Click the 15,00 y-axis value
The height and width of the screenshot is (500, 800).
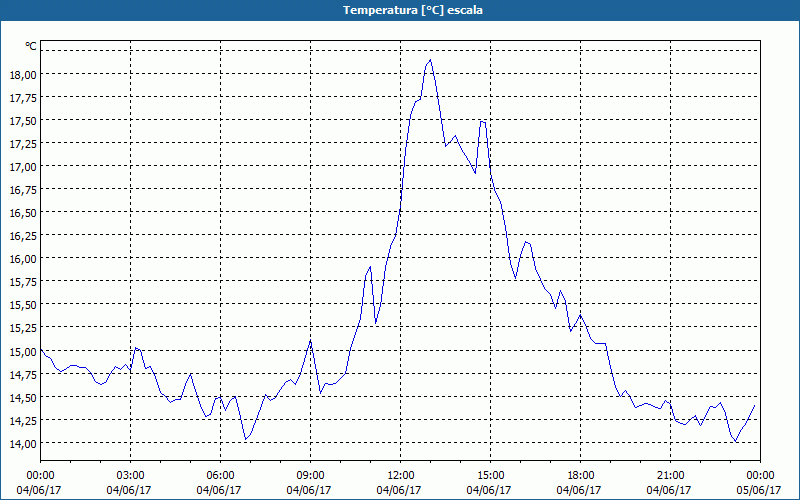pyautogui.click(x=23, y=351)
